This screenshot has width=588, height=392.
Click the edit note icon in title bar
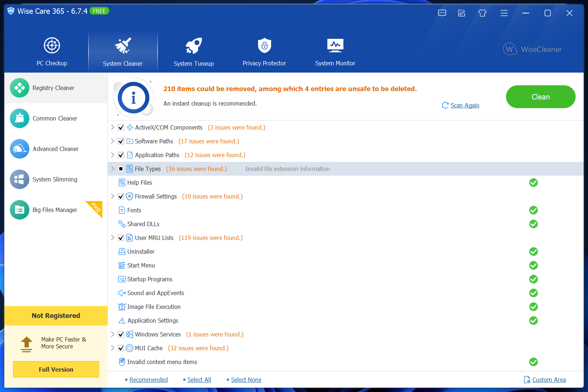pos(462,13)
